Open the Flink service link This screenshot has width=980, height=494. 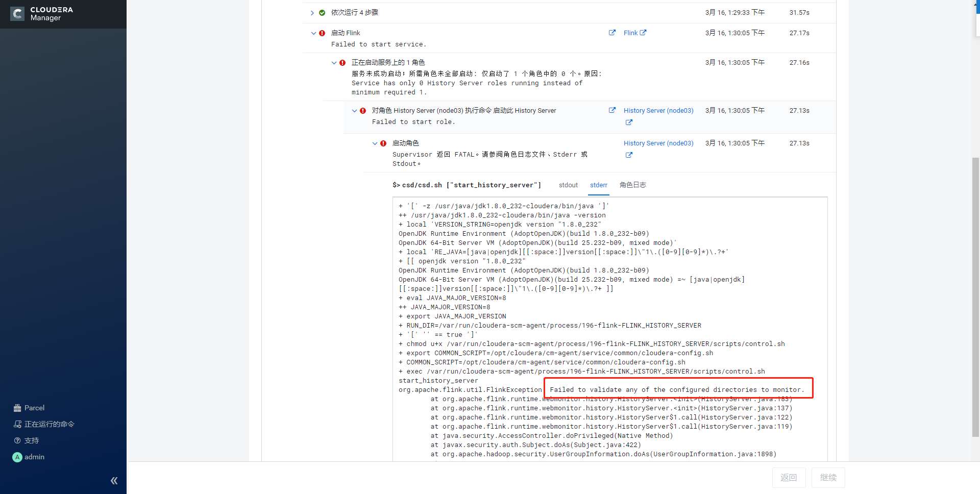pos(630,33)
